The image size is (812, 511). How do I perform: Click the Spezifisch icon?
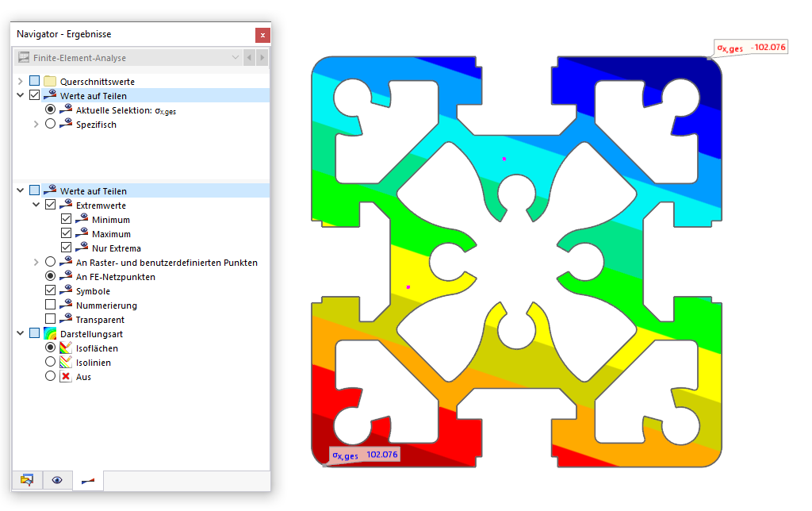[x=66, y=123]
